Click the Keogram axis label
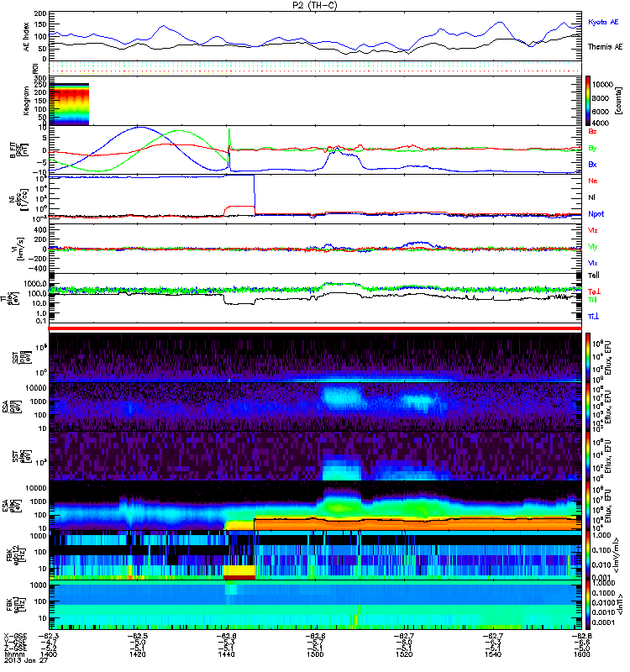The height and width of the screenshot is (672, 630). [26, 101]
